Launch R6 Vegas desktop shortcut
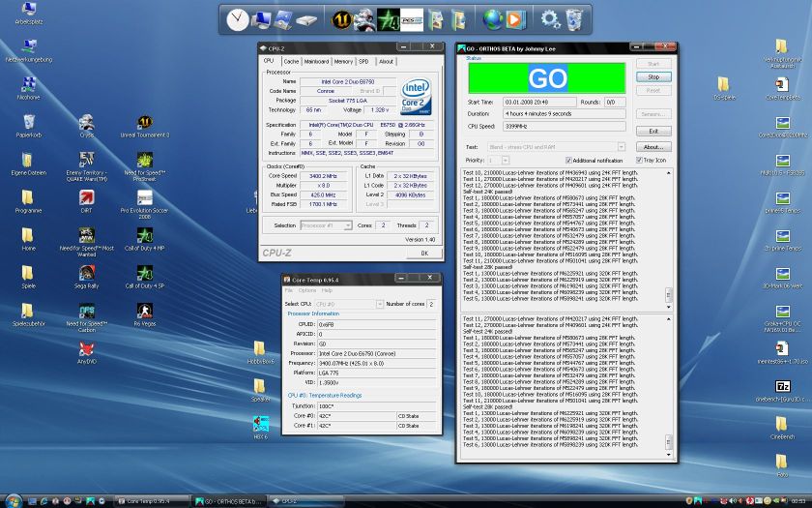The height and width of the screenshot is (508, 812). click(144, 315)
